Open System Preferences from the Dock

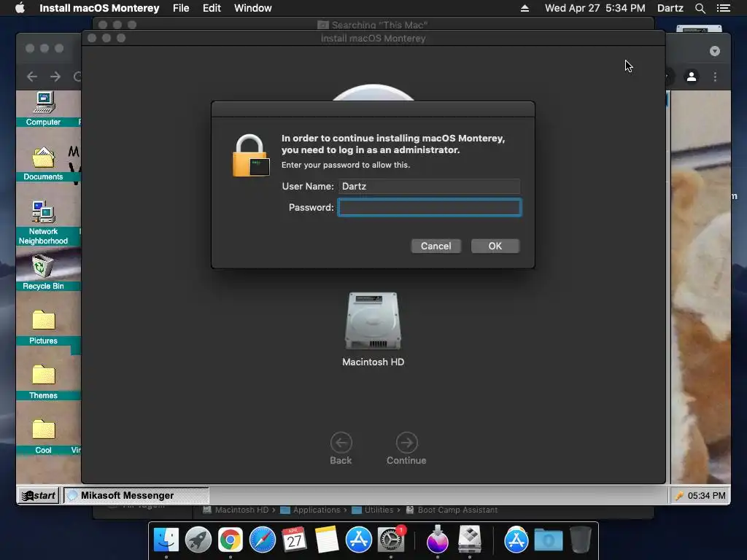point(391,540)
